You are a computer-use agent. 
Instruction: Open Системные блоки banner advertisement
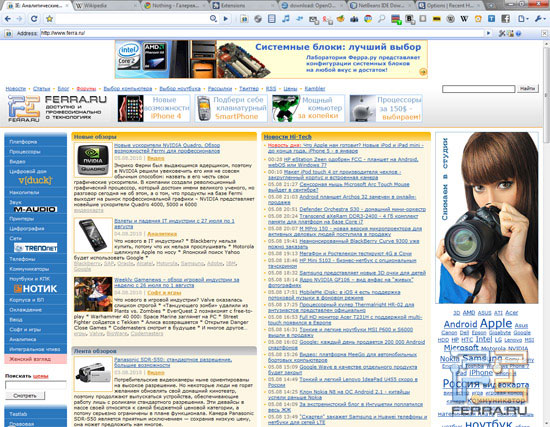pyautogui.click(x=271, y=59)
